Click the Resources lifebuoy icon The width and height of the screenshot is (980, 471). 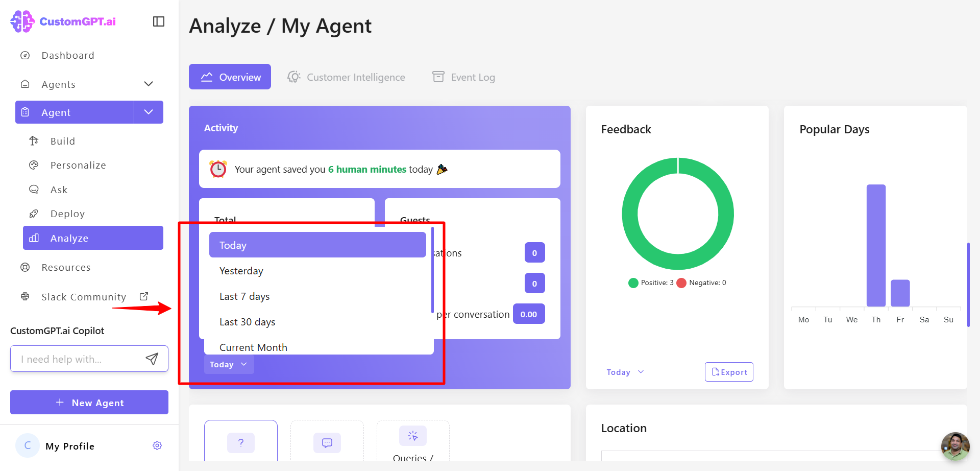tap(25, 267)
